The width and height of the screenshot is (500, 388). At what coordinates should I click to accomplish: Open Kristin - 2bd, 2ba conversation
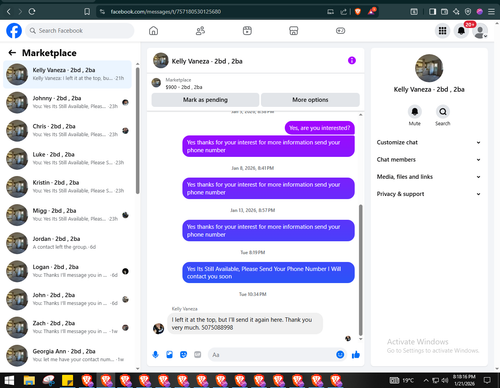coord(68,187)
